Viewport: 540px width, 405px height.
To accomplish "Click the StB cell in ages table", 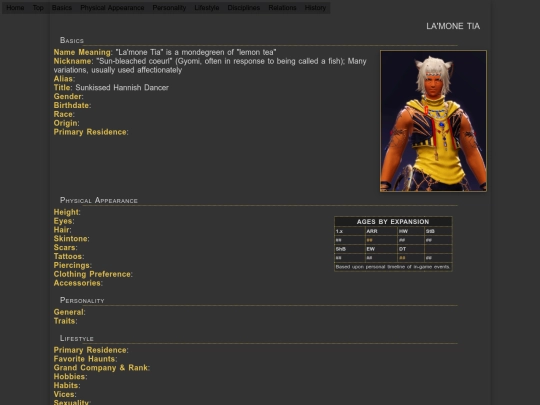I will coord(438,231).
